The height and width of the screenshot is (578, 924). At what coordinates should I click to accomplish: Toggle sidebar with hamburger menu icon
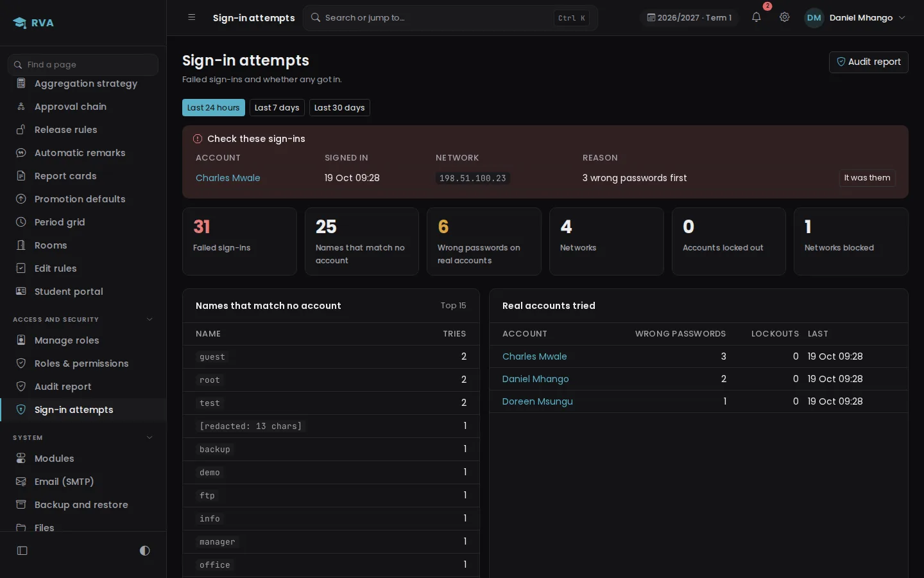[x=191, y=17]
